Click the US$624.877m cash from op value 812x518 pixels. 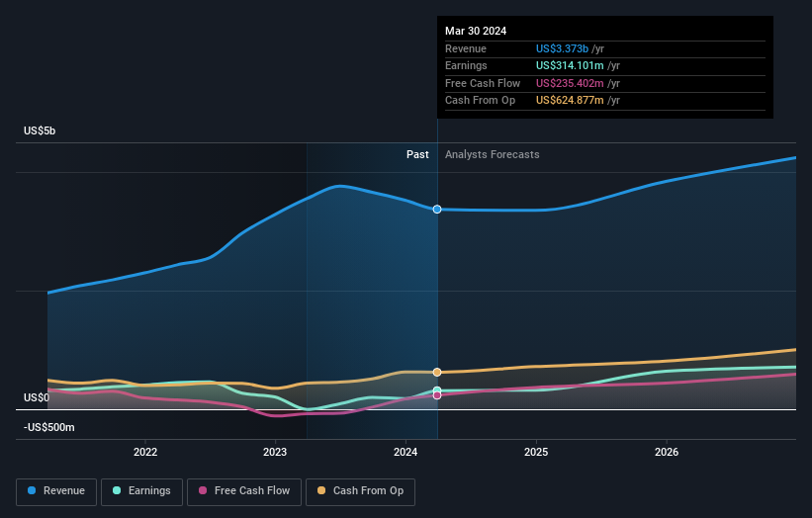[x=570, y=101]
